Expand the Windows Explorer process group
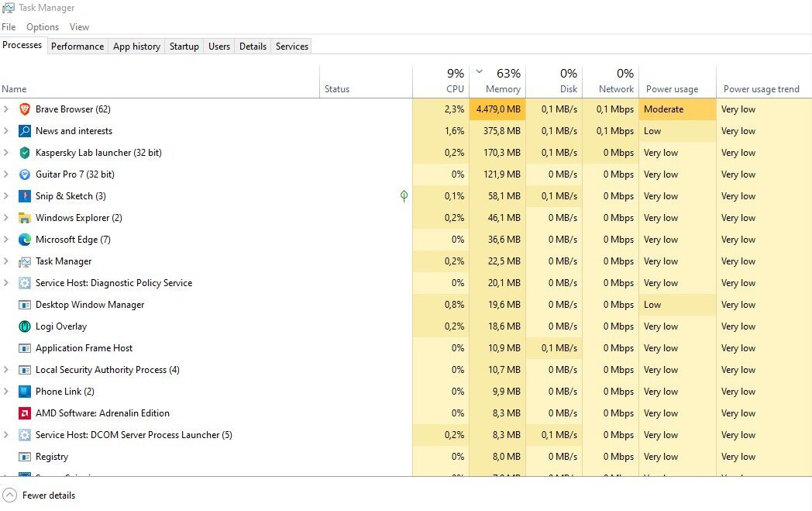 point(6,218)
